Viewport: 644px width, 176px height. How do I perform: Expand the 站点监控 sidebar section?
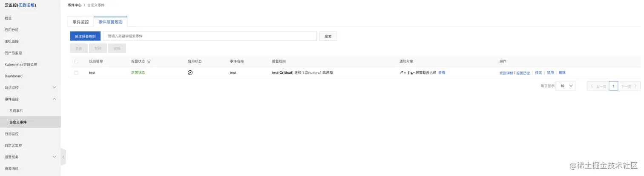coord(54,87)
